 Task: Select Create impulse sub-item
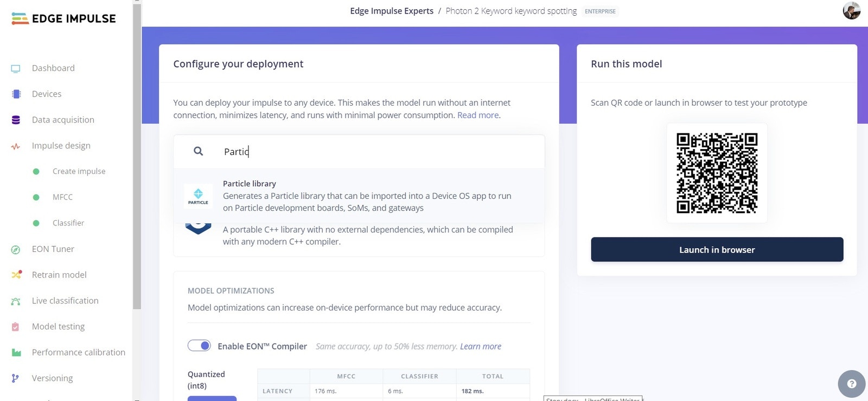(79, 171)
